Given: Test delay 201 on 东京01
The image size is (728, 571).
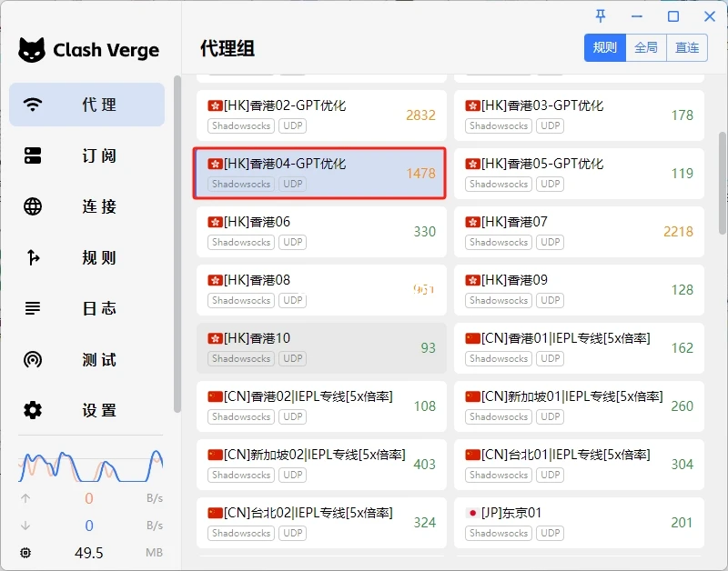Looking at the screenshot, I should (682, 523).
